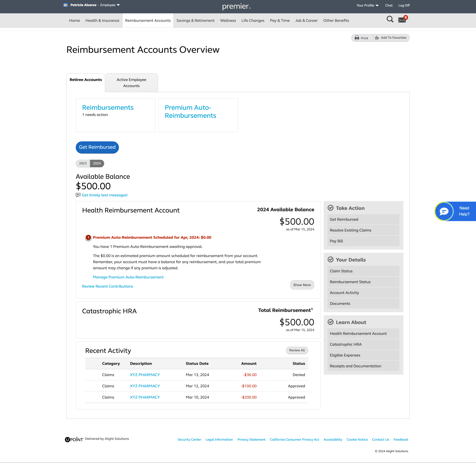Select Claim Status under Your Details
Viewport: 476px width, 463px height.
point(341,271)
